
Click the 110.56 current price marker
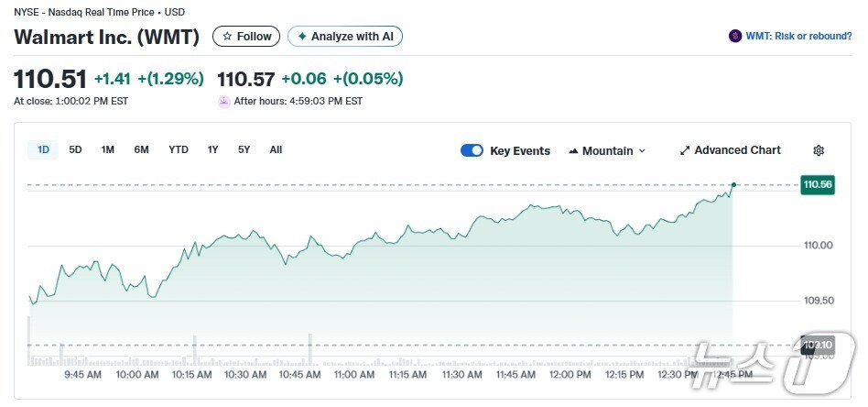817,184
